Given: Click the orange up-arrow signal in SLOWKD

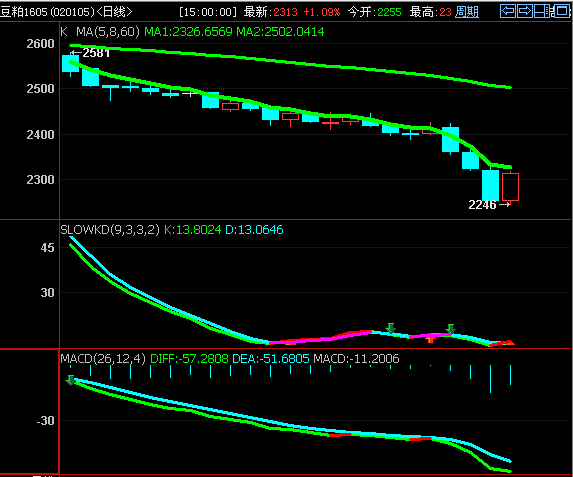Looking at the screenshot, I should (430, 340).
